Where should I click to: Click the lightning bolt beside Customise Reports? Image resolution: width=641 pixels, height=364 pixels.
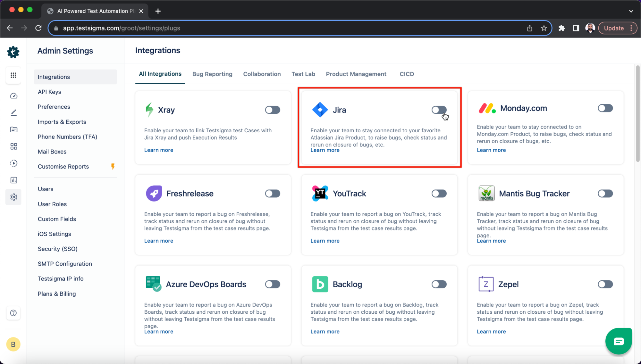pyautogui.click(x=113, y=166)
